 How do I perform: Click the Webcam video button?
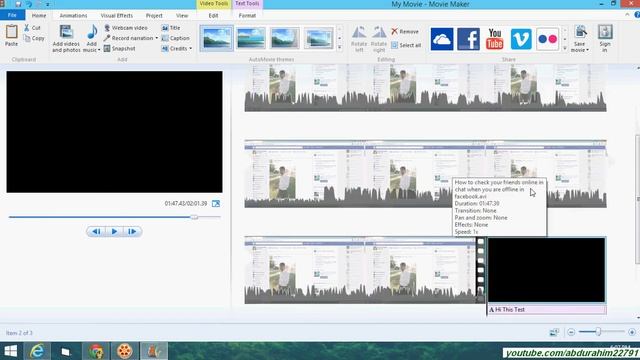point(125,28)
